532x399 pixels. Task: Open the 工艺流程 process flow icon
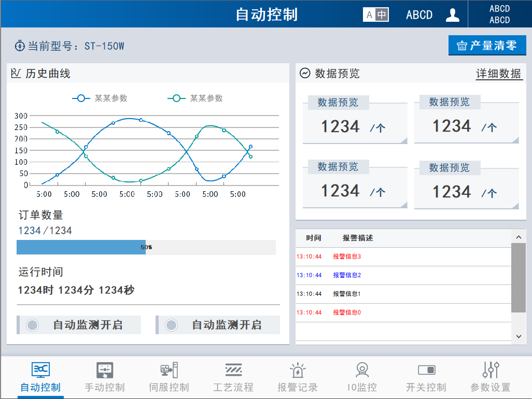pyautogui.click(x=233, y=370)
